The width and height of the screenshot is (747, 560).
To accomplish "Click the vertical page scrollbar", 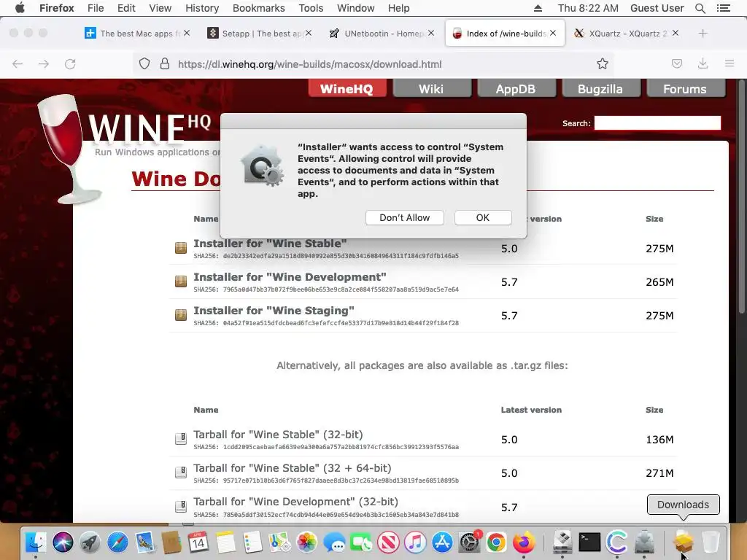I will 741,195.
